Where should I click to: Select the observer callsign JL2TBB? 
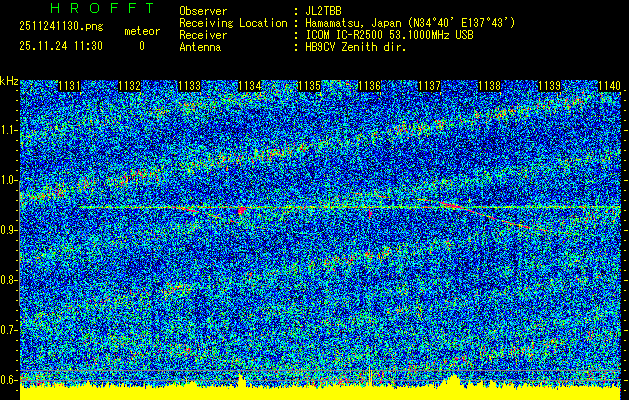click(323, 11)
